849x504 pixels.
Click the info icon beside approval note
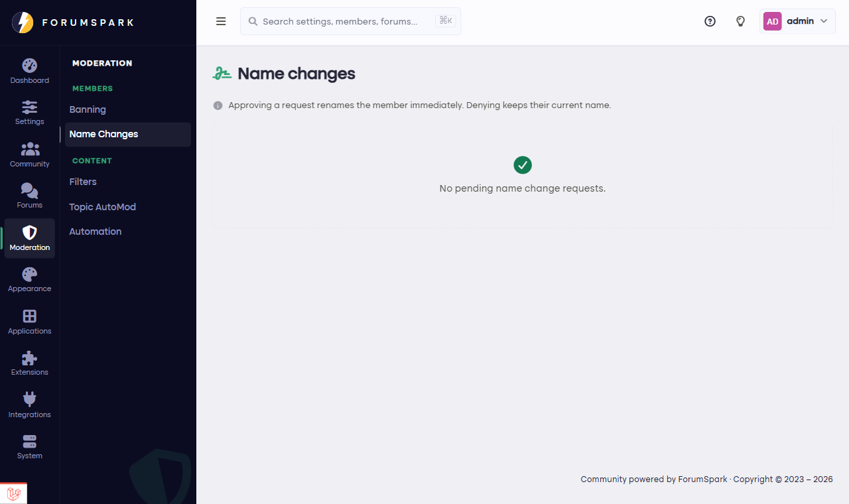[218, 105]
